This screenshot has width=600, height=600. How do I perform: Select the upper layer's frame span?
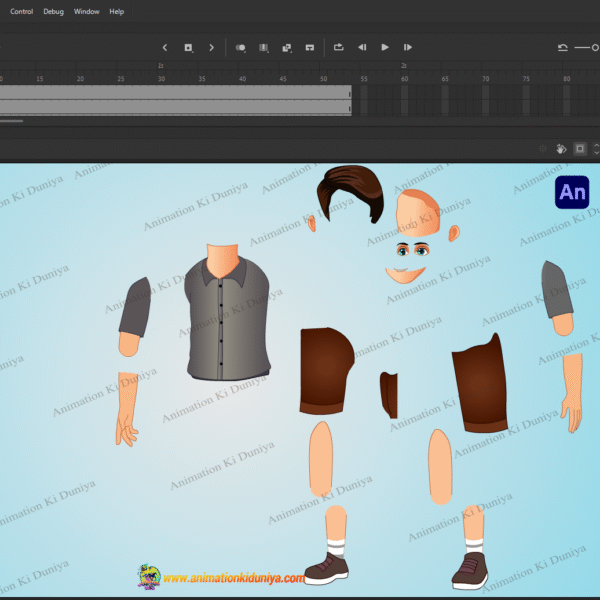pos(176,92)
